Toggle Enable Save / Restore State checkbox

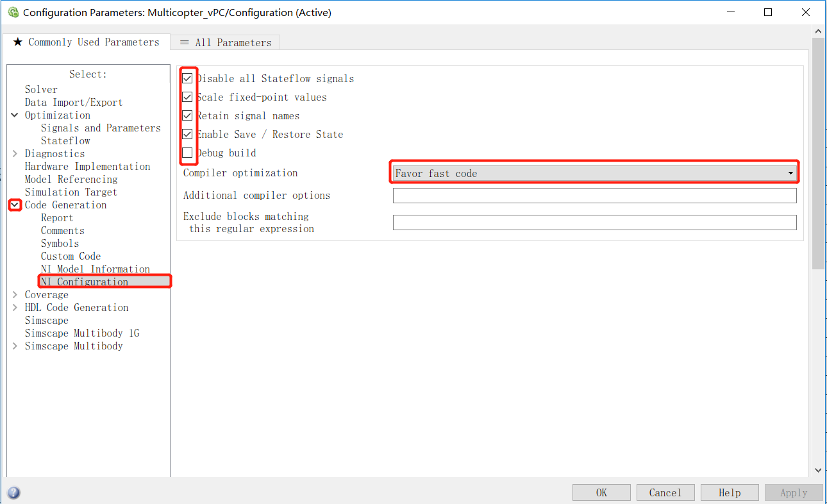coord(187,134)
